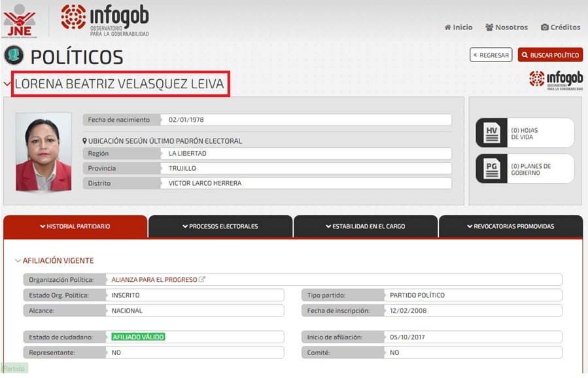Click the small Infogob logo at right

pyautogui.click(x=555, y=80)
